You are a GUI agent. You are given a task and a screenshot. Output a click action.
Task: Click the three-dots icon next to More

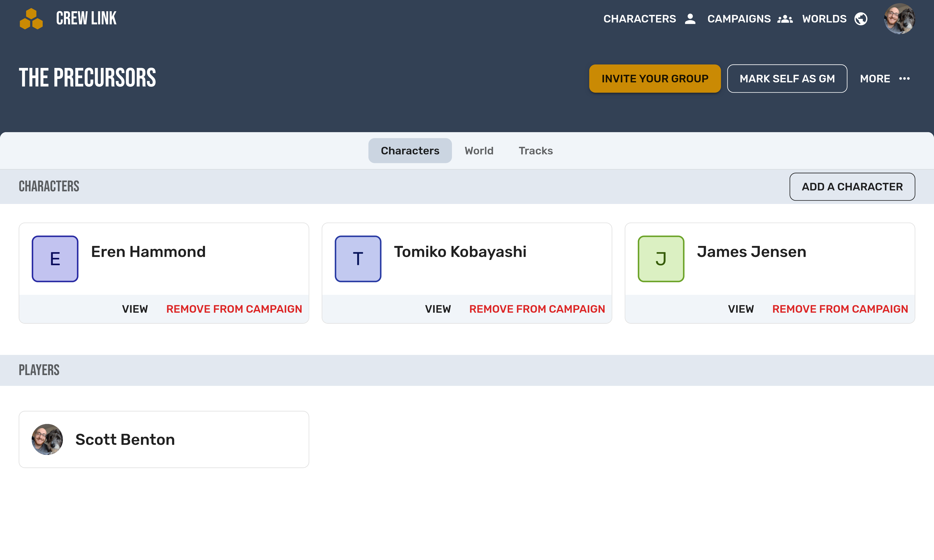tap(904, 78)
